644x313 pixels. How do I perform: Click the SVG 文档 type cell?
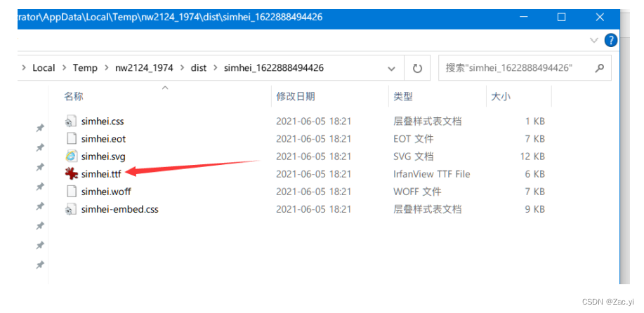413,156
